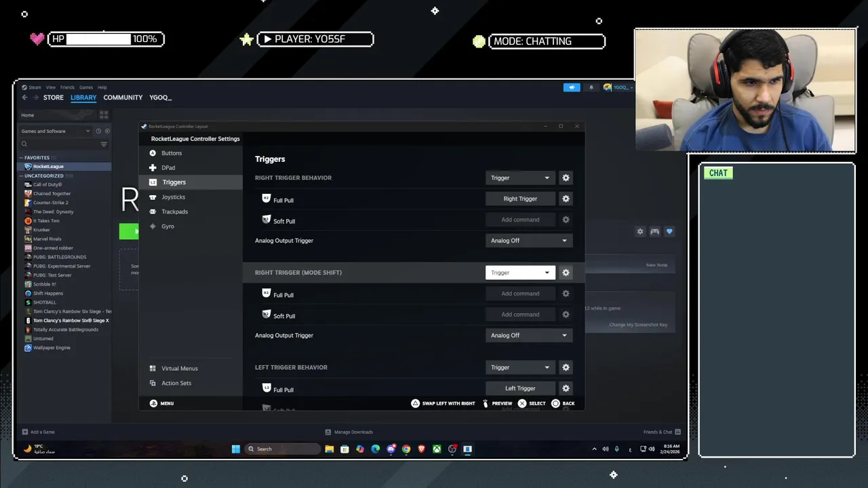This screenshot has height=488, width=868.
Task: Click Add a Game in Steam
Action: (38, 432)
